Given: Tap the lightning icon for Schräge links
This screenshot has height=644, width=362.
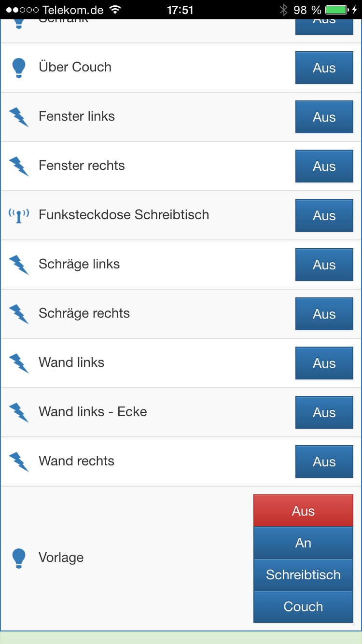Looking at the screenshot, I should point(19,265).
